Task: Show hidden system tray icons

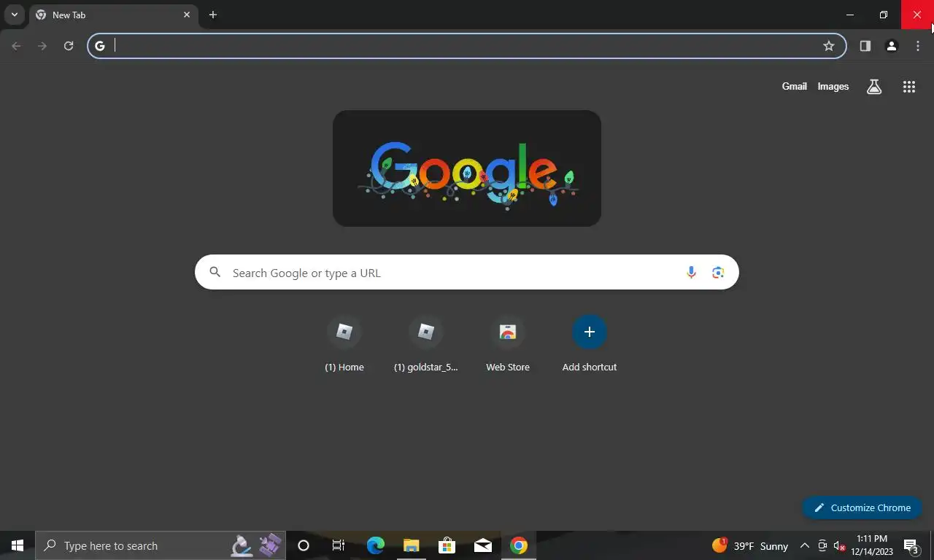Action: pyautogui.click(x=805, y=545)
